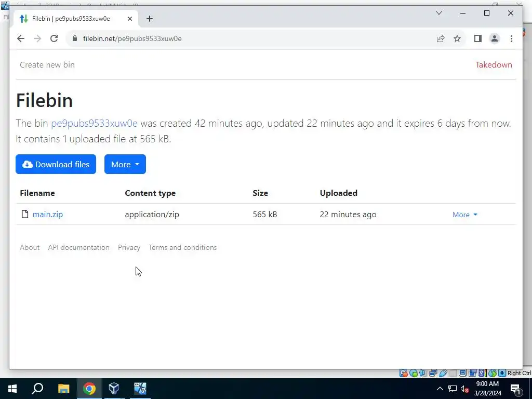Click the VirtualBox audio status icon
Screen dimensions: 532x399
click(423, 373)
